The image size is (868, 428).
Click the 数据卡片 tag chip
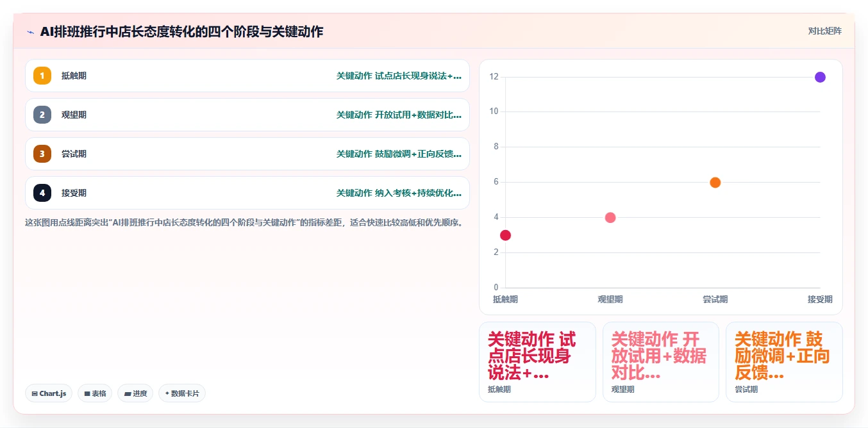pyautogui.click(x=182, y=393)
